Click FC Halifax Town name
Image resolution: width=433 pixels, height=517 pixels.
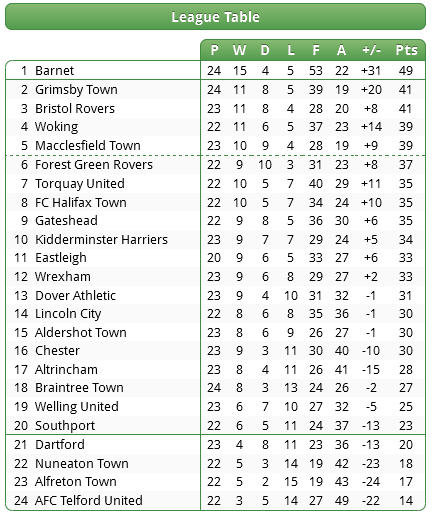[81, 203]
